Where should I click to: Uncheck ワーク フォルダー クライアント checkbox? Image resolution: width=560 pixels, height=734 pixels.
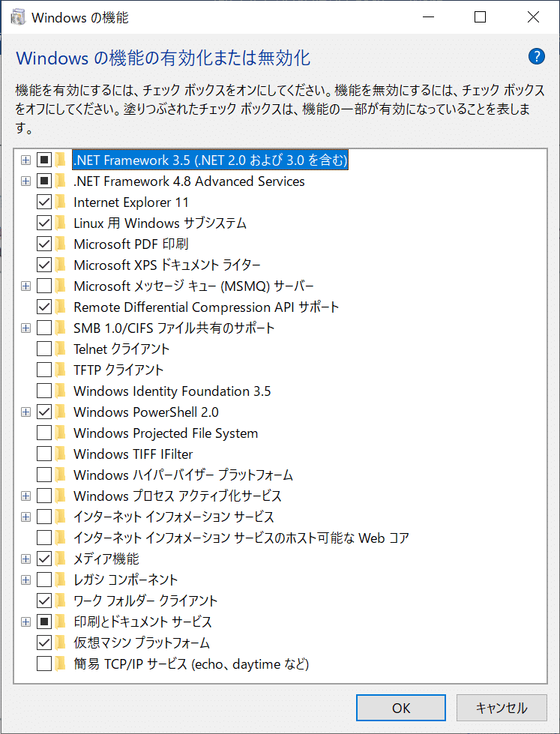tap(44, 601)
